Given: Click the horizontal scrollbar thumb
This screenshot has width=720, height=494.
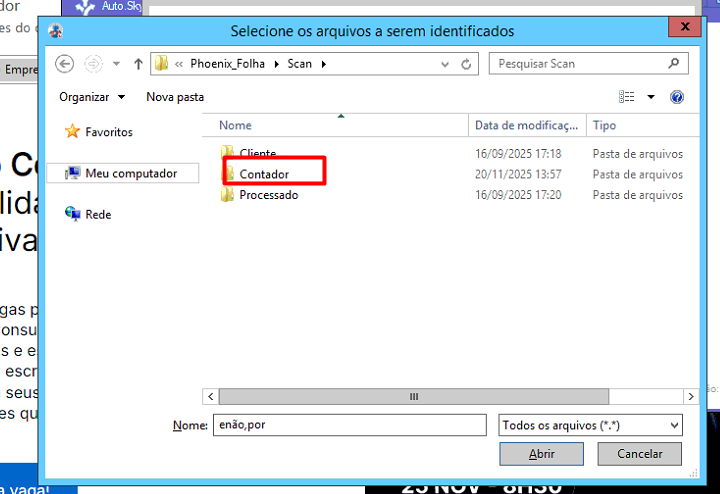Looking at the screenshot, I should coord(414,397).
